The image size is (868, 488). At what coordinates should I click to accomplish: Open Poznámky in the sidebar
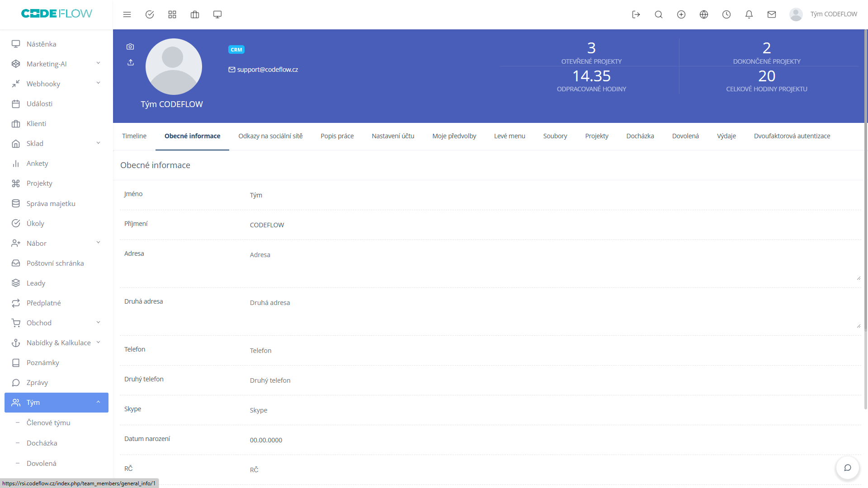[x=57, y=362]
